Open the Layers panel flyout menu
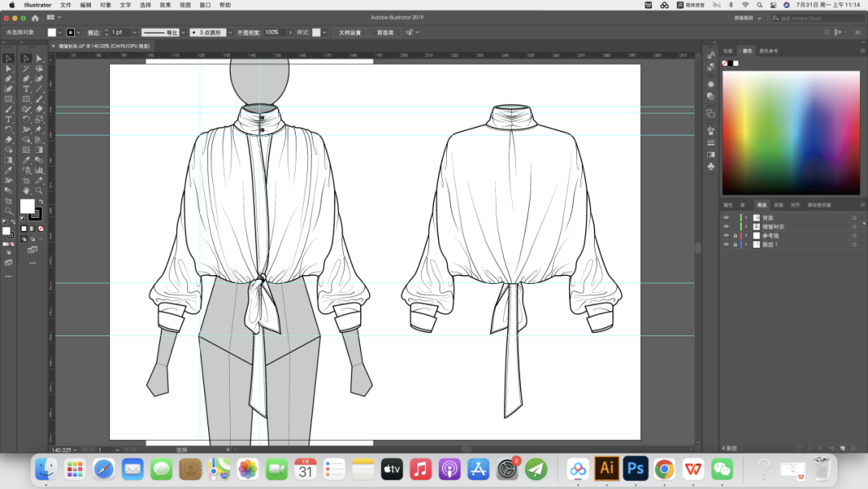 [x=862, y=205]
